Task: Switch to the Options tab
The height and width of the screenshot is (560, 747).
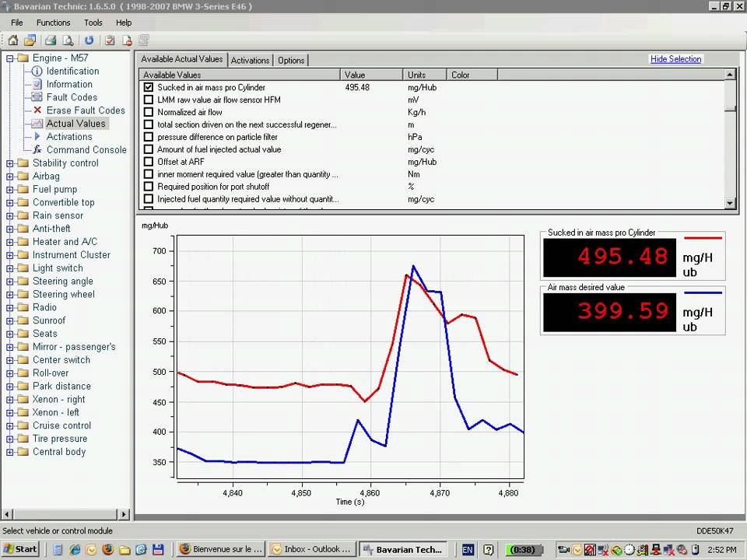Action: point(291,60)
